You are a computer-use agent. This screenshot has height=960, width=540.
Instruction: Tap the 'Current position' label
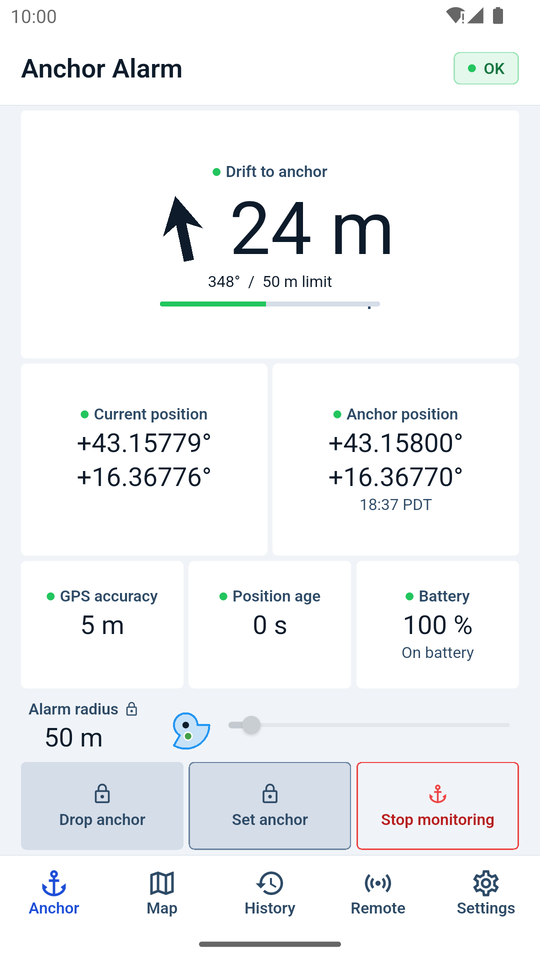tap(151, 414)
